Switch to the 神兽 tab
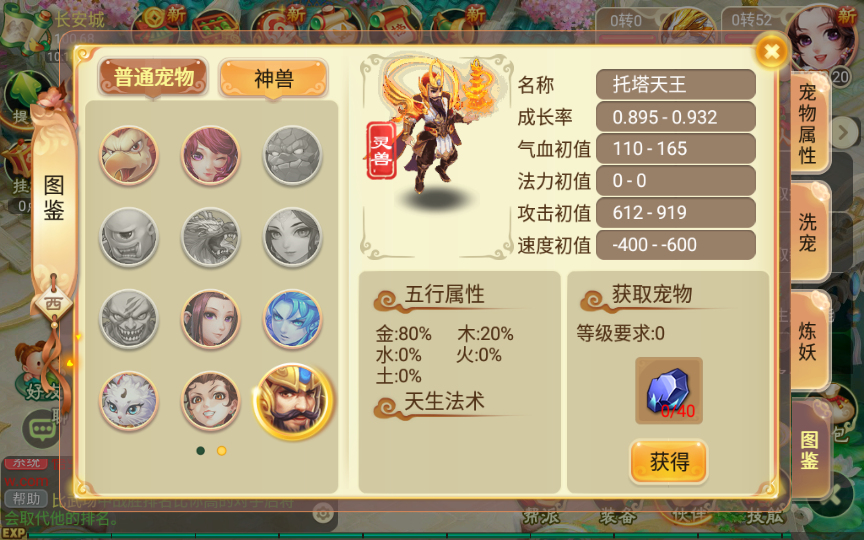Viewport: 864px width, 540px height. click(x=274, y=79)
